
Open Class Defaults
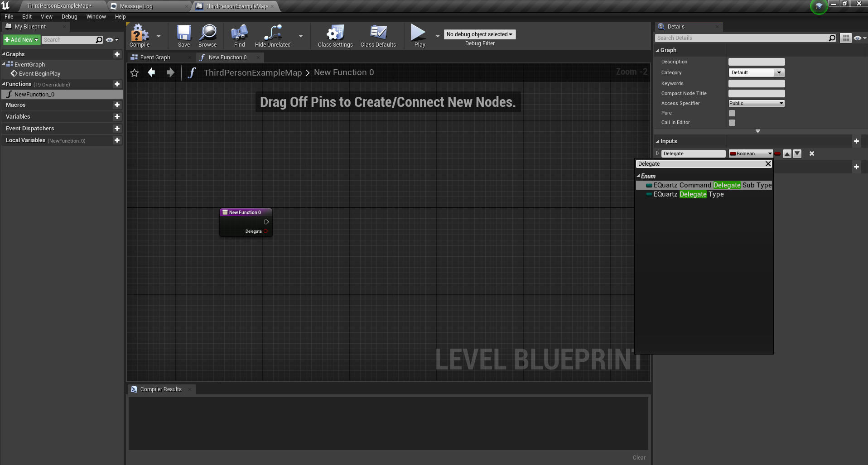378,35
